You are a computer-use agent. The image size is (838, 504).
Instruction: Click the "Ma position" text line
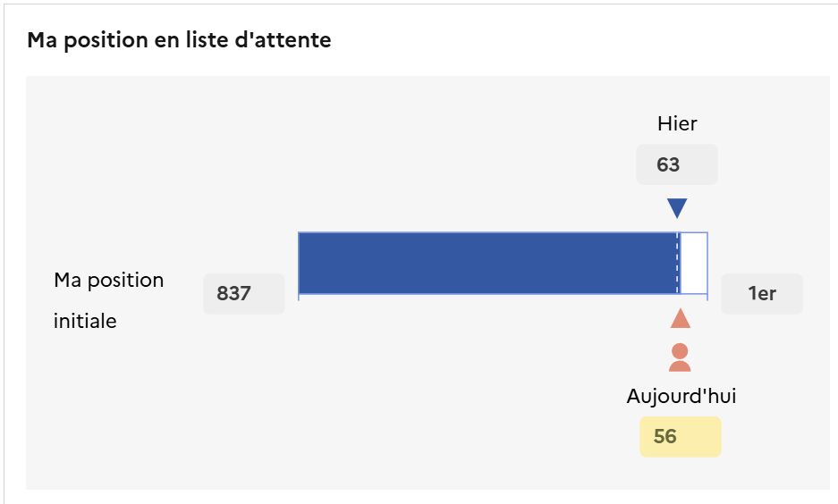tap(109, 281)
